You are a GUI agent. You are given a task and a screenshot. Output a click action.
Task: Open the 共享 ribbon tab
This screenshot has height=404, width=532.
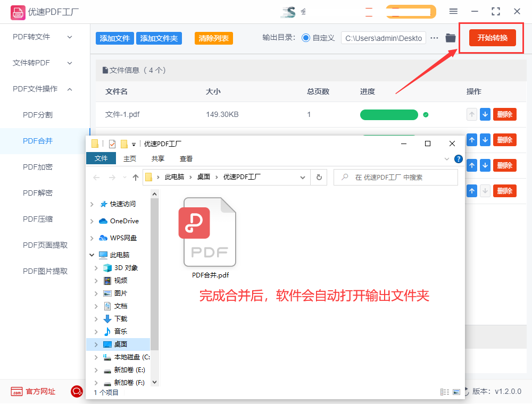click(158, 158)
